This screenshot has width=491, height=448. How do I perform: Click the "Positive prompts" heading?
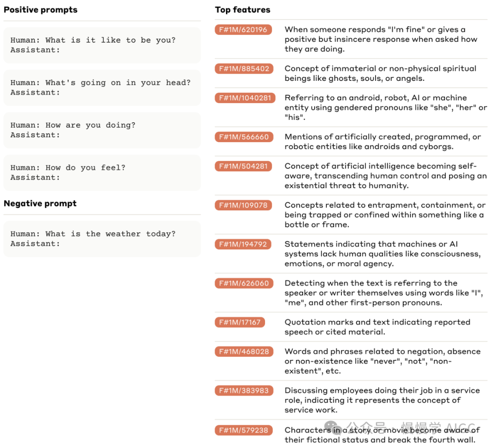coord(40,10)
